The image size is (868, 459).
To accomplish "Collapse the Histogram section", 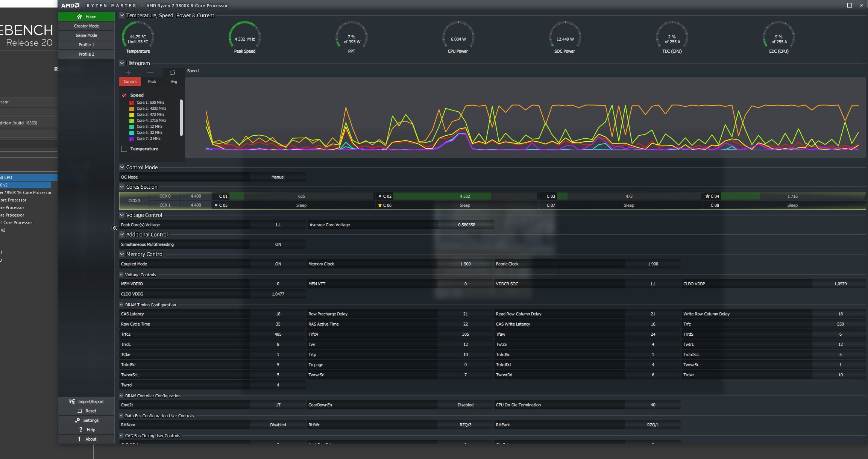I will [122, 63].
